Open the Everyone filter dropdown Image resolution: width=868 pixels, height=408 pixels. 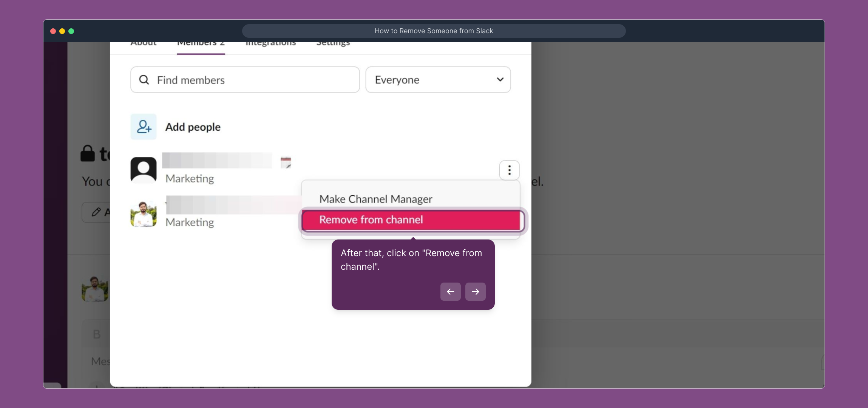[437, 80]
